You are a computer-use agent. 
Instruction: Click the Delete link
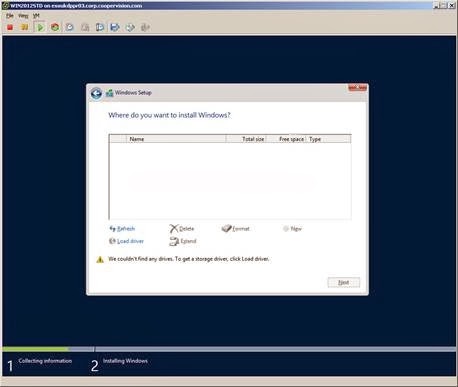pyautogui.click(x=187, y=229)
